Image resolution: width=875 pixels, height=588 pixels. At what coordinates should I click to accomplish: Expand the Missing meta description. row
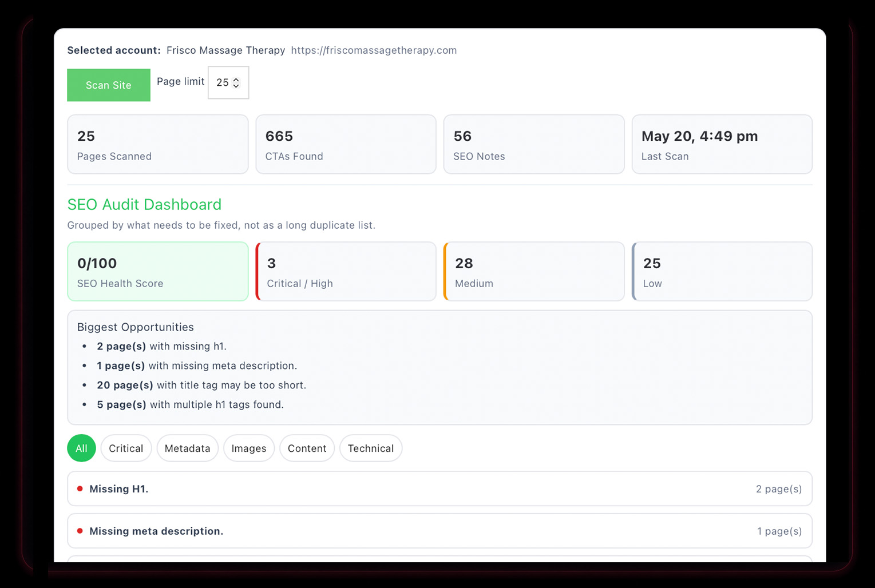pos(440,531)
